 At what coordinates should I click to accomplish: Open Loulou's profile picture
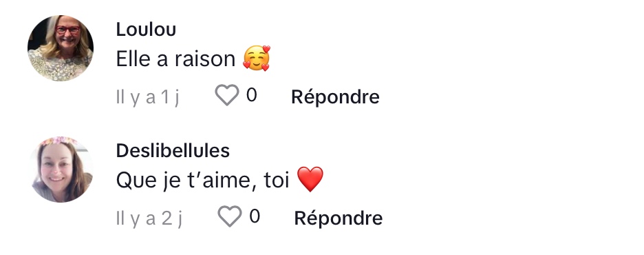point(61,48)
